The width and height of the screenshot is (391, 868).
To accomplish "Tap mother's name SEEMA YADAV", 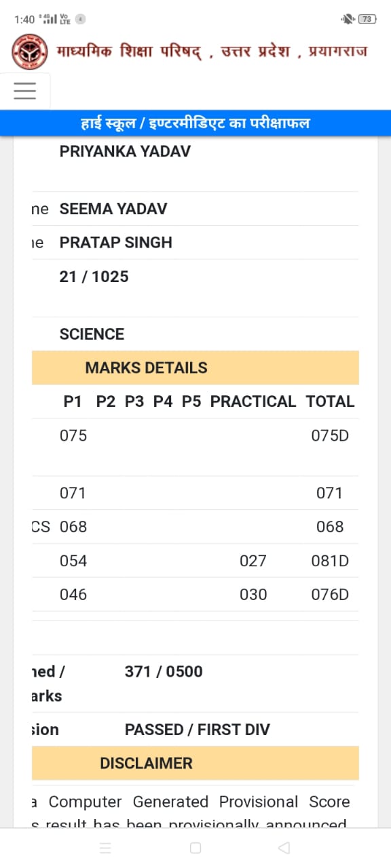I will coord(113,209).
